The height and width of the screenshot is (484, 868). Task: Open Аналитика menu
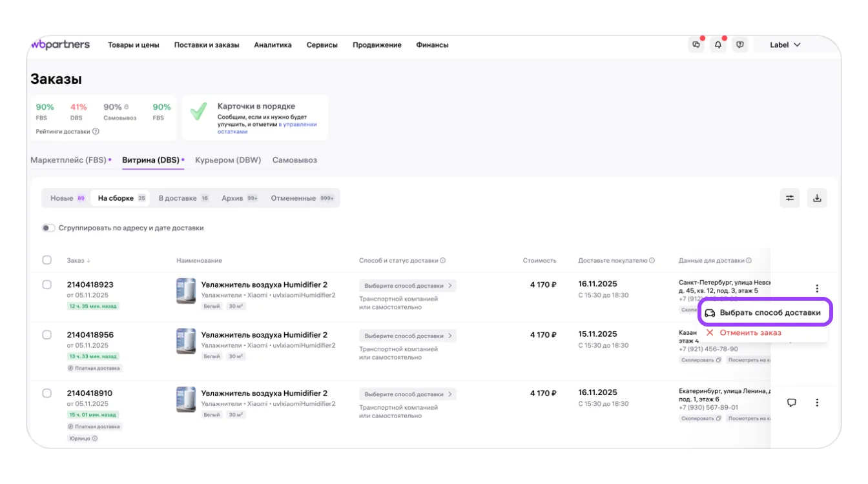click(273, 45)
